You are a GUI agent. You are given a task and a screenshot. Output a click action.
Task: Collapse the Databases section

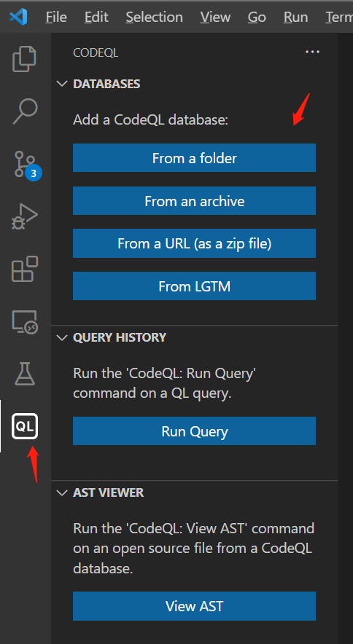[x=62, y=84]
